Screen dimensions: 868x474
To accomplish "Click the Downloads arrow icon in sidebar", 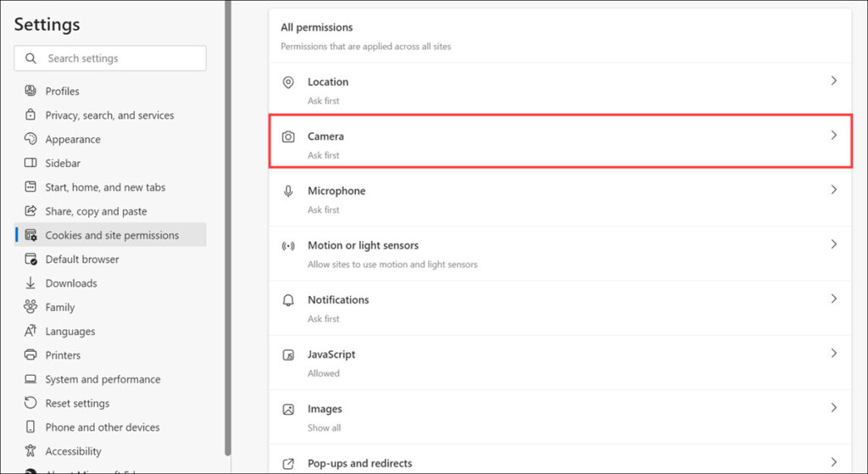I will (31, 283).
